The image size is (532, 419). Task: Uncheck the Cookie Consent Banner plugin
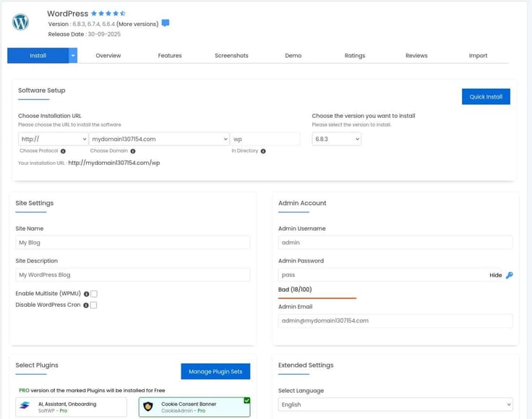(x=247, y=400)
